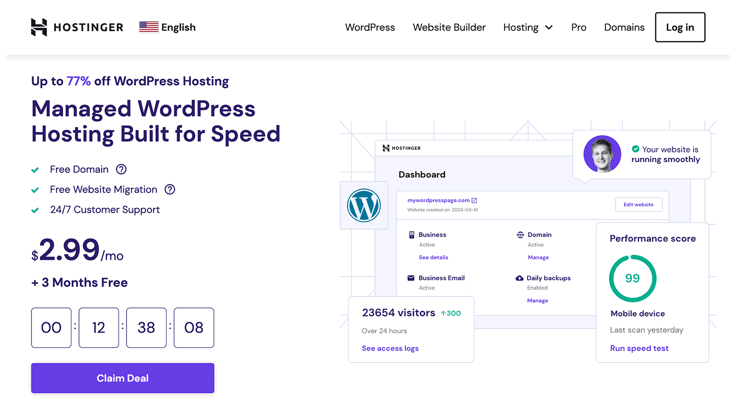Click the Domain globe icon
The width and height of the screenshot is (736, 400).
520,235
